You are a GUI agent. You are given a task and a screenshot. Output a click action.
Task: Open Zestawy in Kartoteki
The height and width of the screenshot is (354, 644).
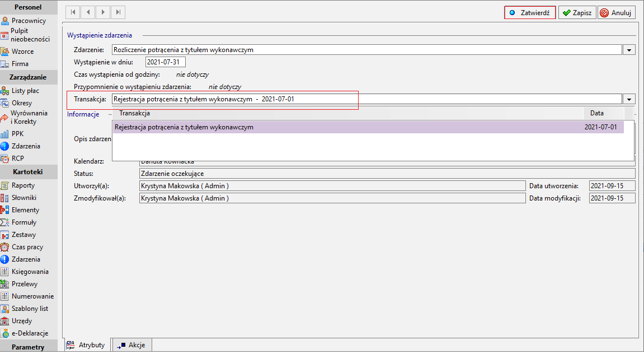(18, 235)
